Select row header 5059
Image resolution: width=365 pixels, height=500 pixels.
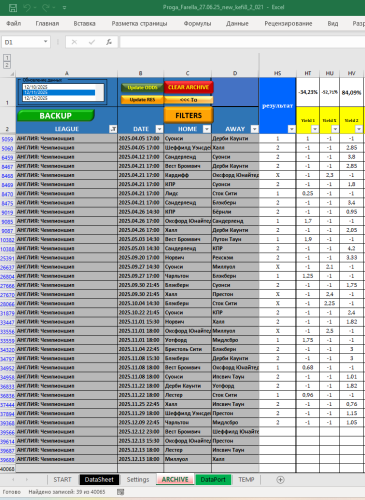coord(7,139)
